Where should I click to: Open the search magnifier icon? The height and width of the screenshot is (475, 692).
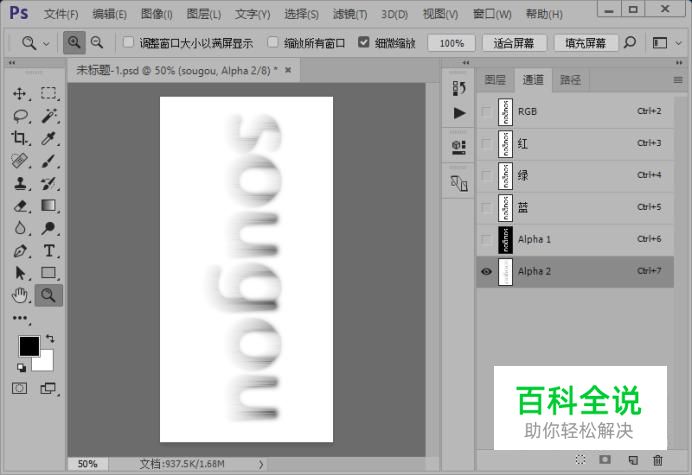point(630,43)
